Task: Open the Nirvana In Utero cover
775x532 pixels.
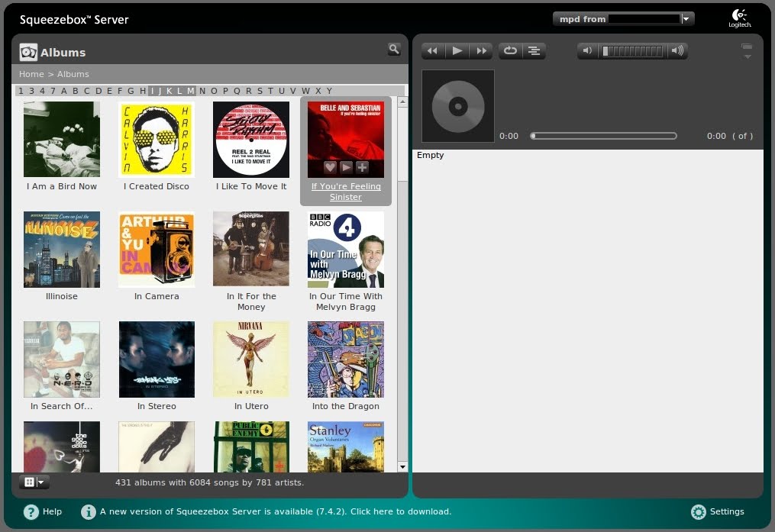Action: [x=251, y=360]
